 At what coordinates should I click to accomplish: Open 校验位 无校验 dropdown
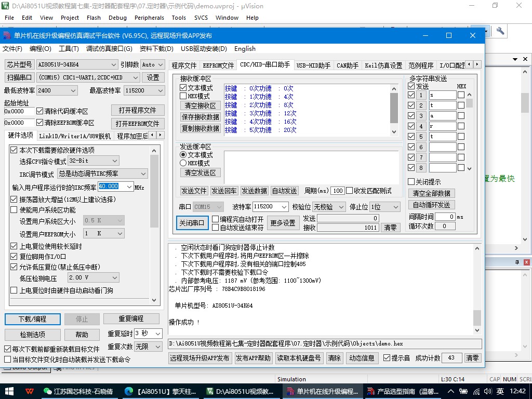328,207
